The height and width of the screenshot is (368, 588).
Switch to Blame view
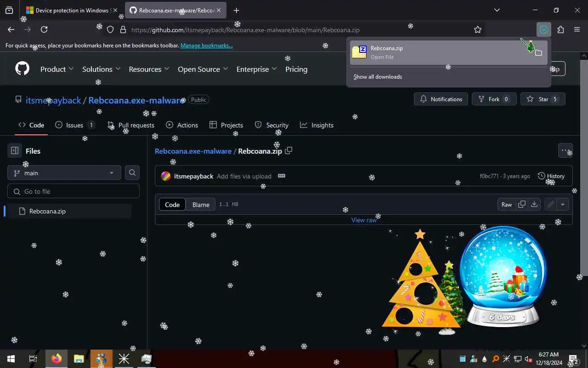pyautogui.click(x=201, y=205)
